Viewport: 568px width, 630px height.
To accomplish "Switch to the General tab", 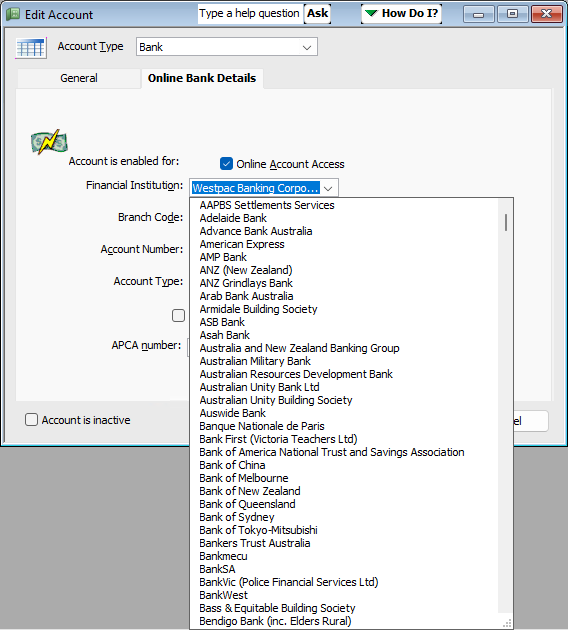I will [79, 78].
